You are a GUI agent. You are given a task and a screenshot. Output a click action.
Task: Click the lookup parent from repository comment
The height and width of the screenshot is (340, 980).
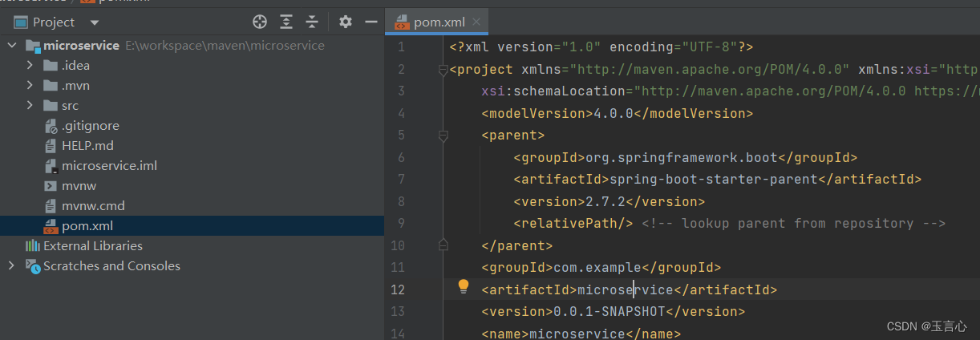pos(794,224)
